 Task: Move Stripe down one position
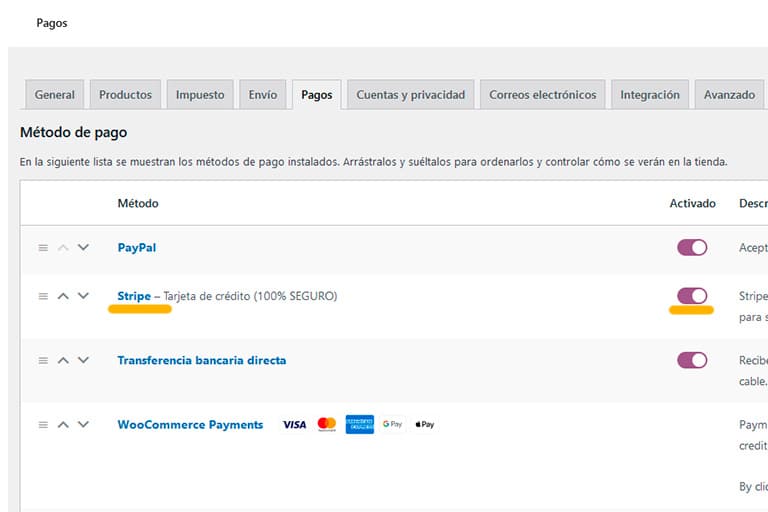coord(83,296)
